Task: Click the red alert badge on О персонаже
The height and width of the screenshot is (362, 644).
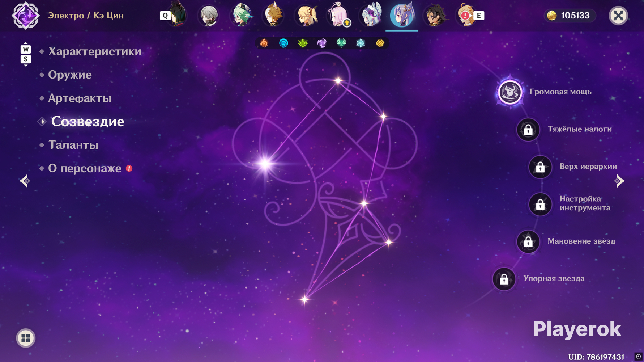Action: 129,168
